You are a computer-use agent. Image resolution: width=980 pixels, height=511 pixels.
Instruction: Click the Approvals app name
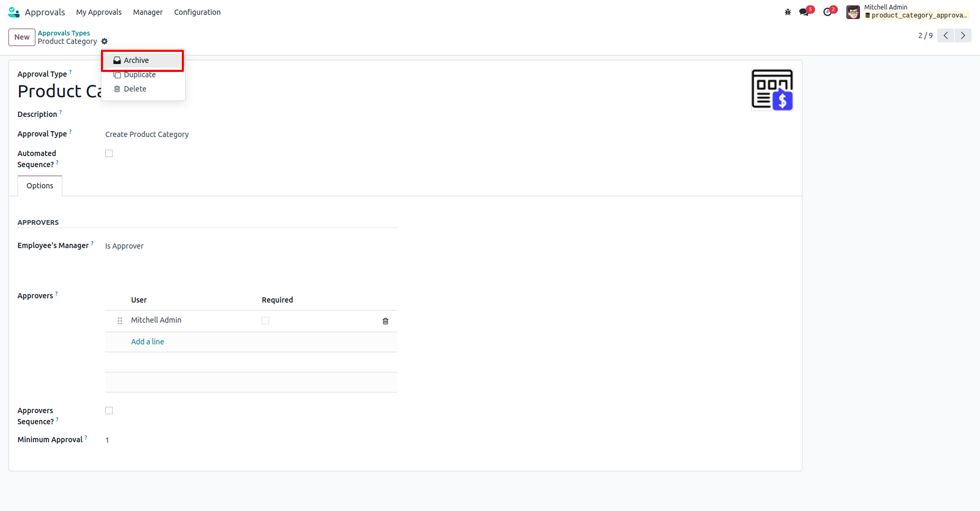(x=45, y=12)
